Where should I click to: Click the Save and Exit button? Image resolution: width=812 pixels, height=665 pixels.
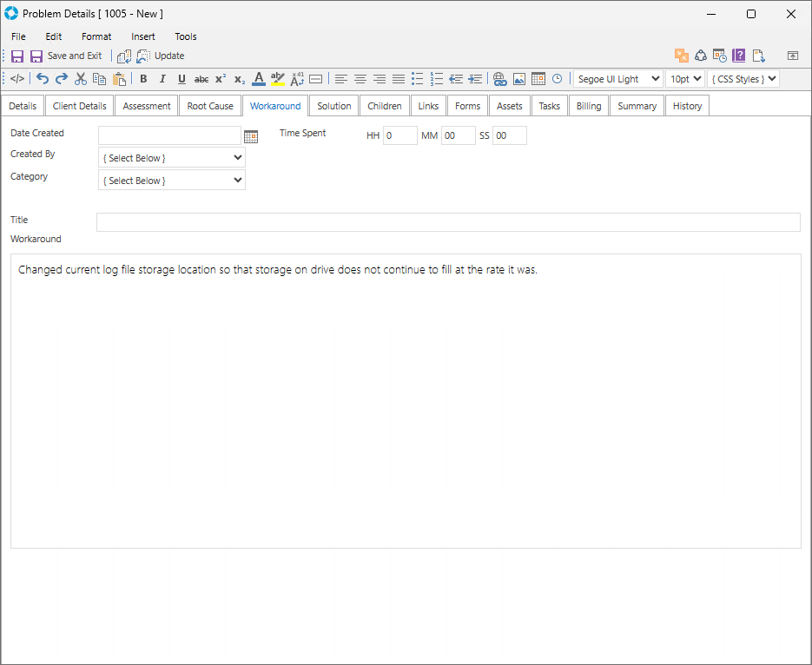point(66,56)
